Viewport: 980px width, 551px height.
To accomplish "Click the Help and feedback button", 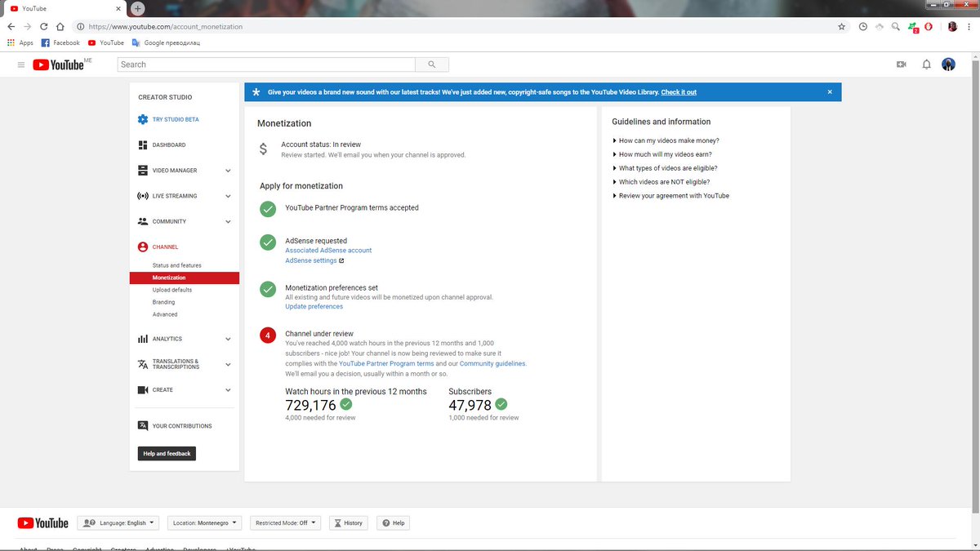I will coord(167,454).
